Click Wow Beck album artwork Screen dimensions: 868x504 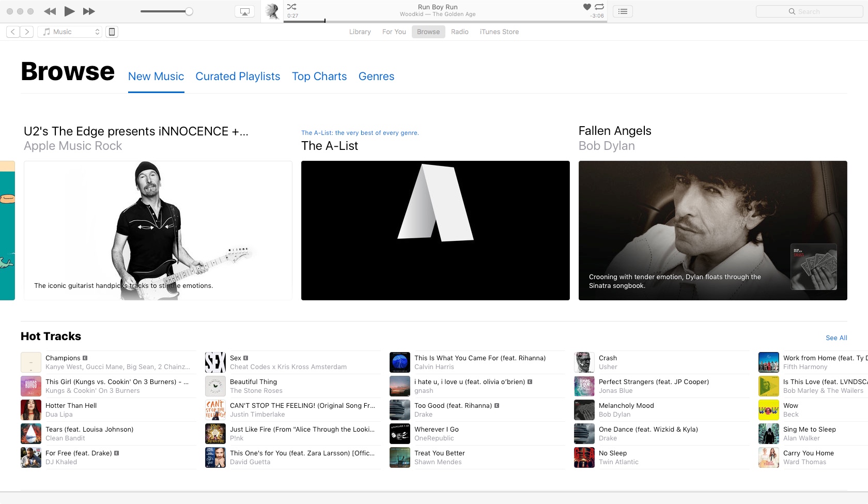coord(769,410)
